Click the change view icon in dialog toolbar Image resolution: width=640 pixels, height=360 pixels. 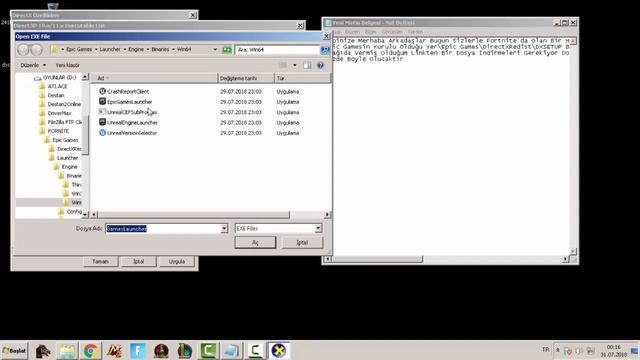tap(283, 65)
